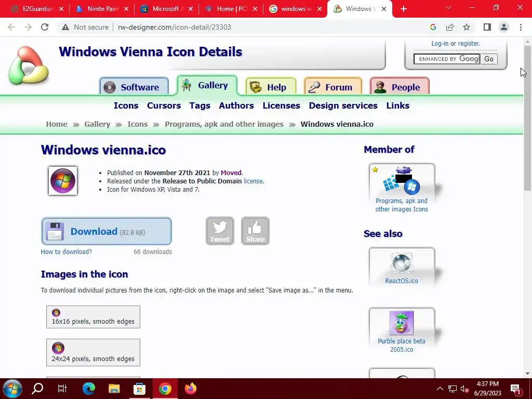The image size is (532, 399).
Task: Click the Google icon in address bar
Action: [x=433, y=27]
